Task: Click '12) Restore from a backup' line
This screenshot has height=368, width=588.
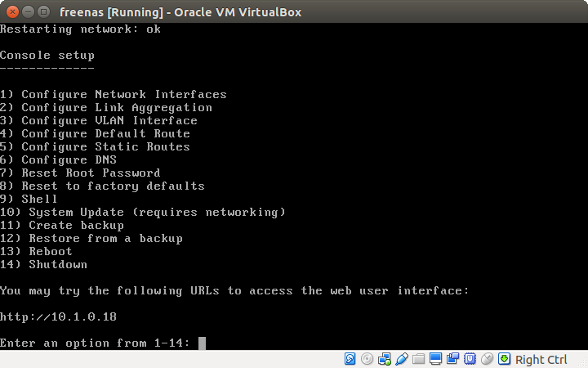Action: click(91, 239)
